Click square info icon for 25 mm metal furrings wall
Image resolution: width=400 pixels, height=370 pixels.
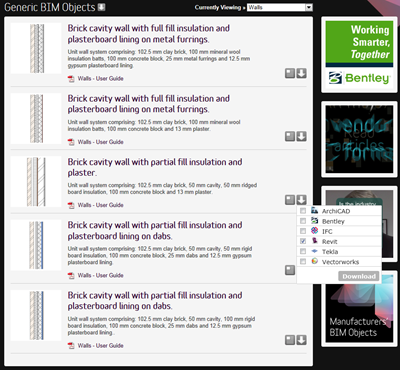(x=290, y=73)
